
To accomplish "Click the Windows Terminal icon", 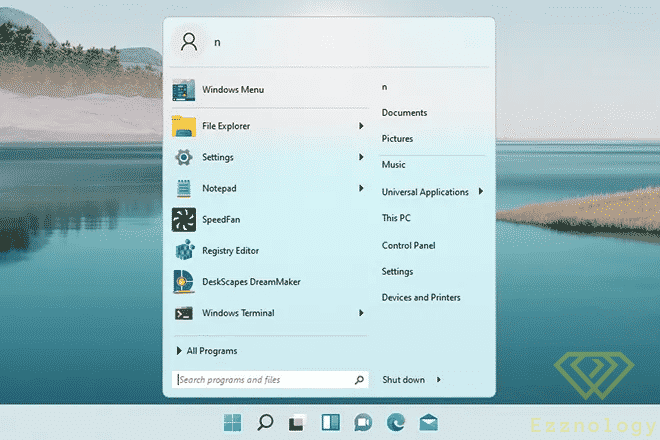I will [x=184, y=313].
